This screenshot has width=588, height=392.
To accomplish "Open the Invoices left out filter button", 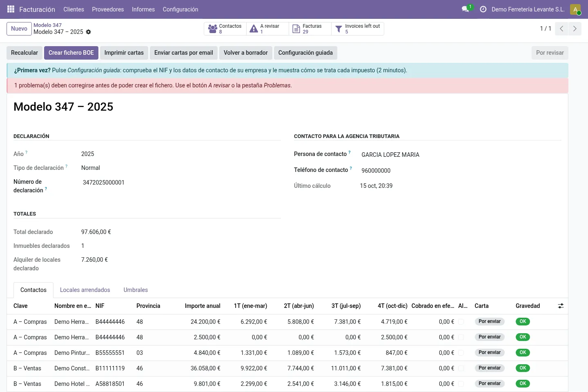I will 358,29.
